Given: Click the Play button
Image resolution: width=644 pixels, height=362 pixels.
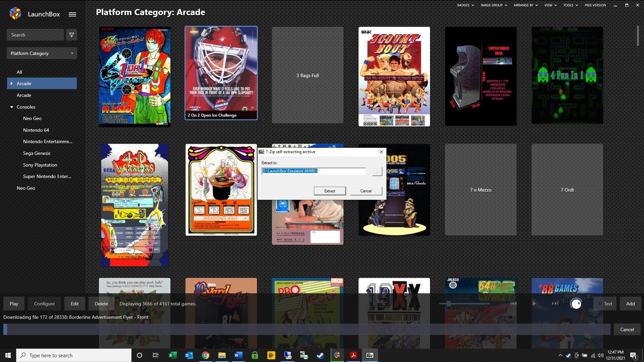Looking at the screenshot, I should click(x=14, y=304).
